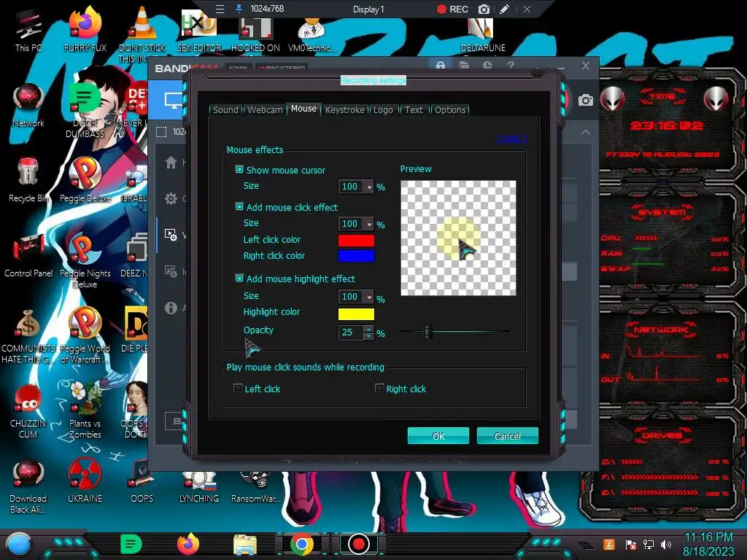The width and height of the screenshot is (747, 560).
Task: Click the pin icon in top bar
Action: pos(239,9)
